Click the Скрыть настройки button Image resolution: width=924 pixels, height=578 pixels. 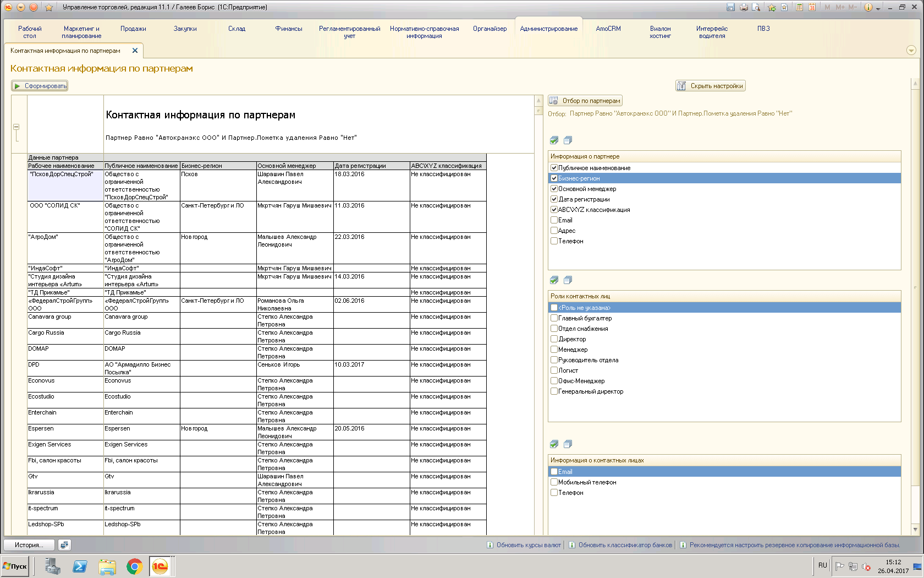[710, 86]
